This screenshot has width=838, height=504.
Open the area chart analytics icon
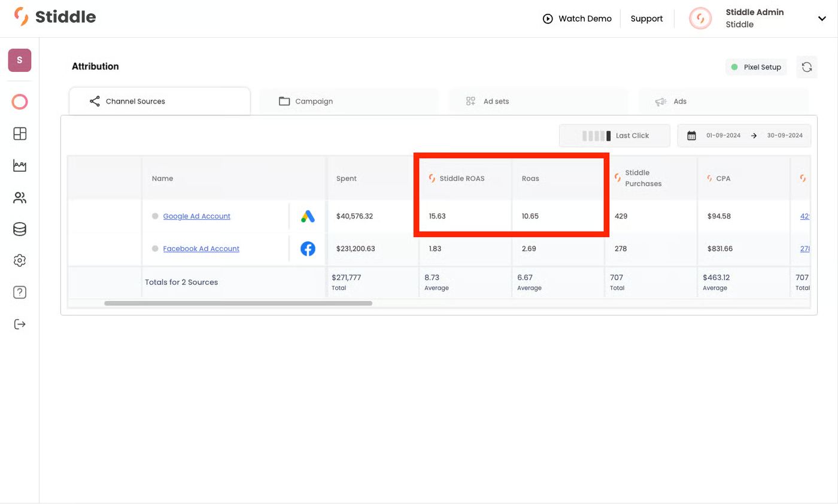click(x=20, y=166)
